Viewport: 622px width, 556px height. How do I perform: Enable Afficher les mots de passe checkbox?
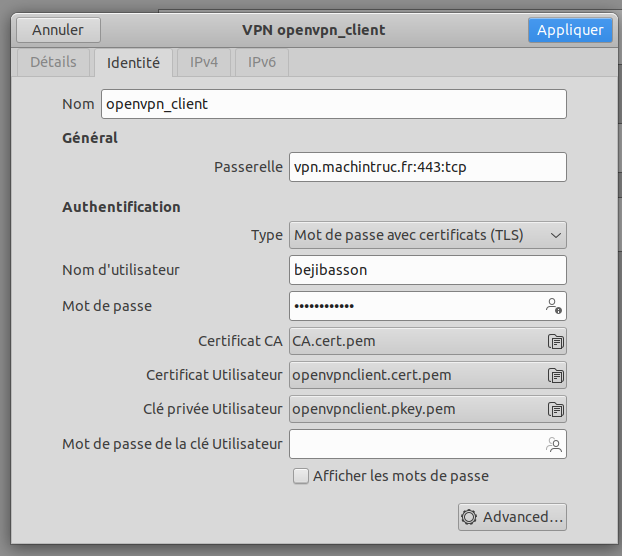tap(301, 476)
